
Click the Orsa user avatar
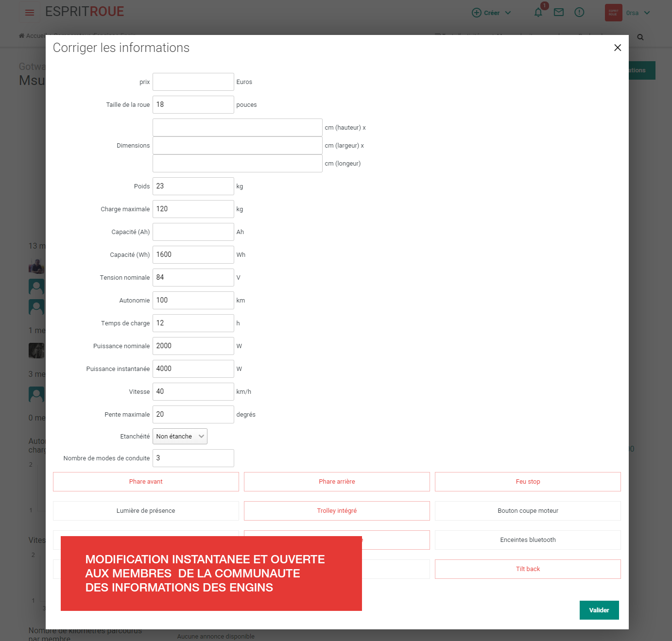(613, 13)
